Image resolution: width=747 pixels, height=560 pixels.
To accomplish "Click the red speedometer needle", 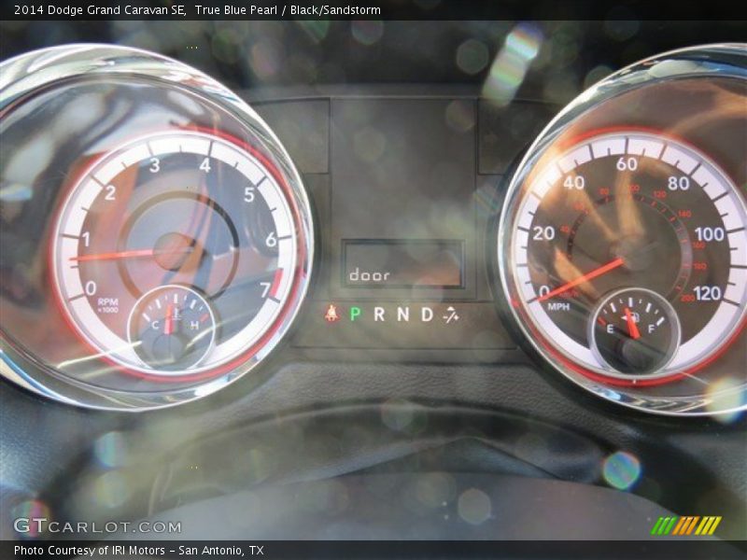I will [578, 279].
